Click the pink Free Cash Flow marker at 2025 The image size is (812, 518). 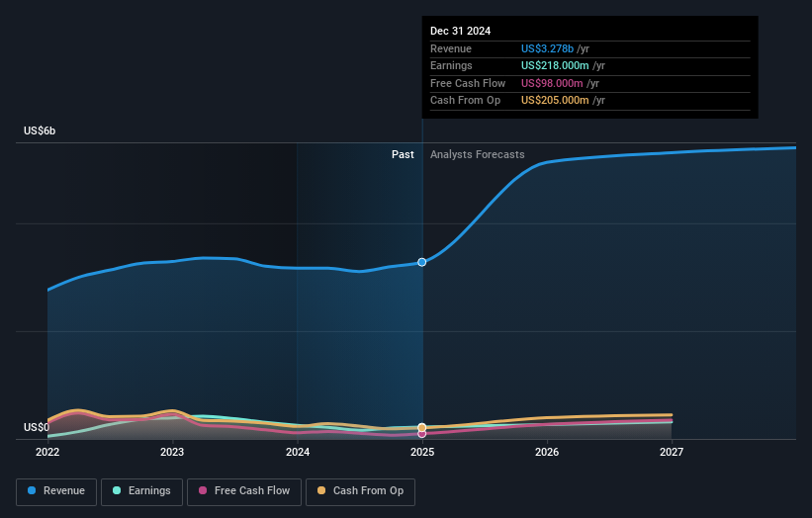tap(422, 434)
